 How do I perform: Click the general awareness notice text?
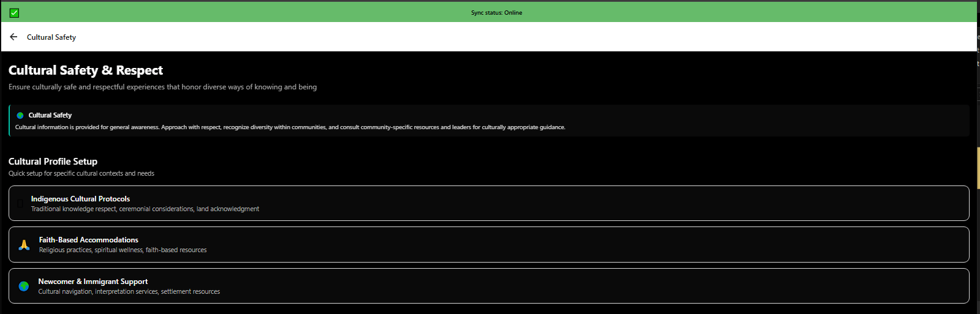(290, 127)
